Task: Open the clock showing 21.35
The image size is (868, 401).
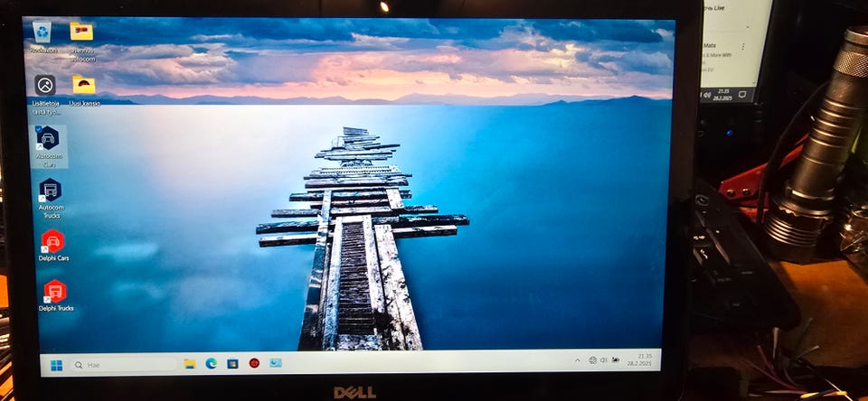Action: coord(640,359)
